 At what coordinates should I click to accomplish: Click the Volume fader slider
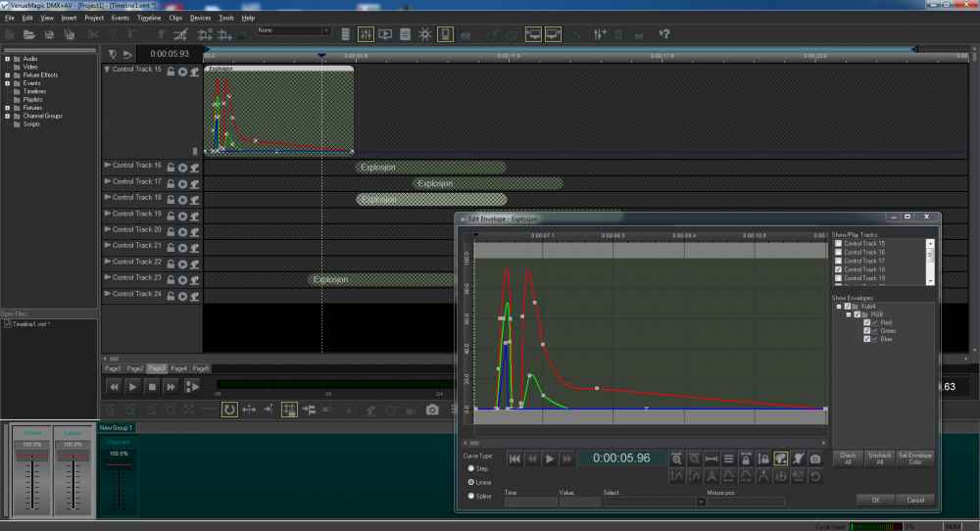coord(32,457)
